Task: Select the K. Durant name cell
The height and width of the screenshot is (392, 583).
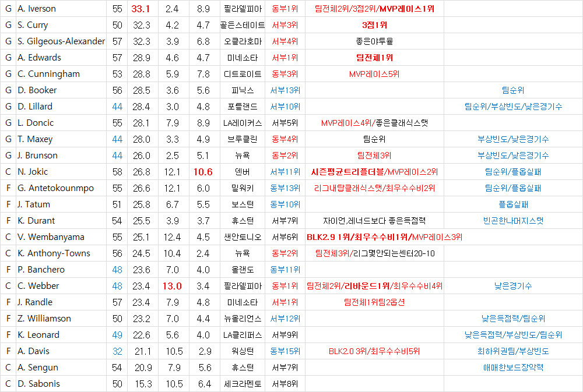Action: pos(61,221)
